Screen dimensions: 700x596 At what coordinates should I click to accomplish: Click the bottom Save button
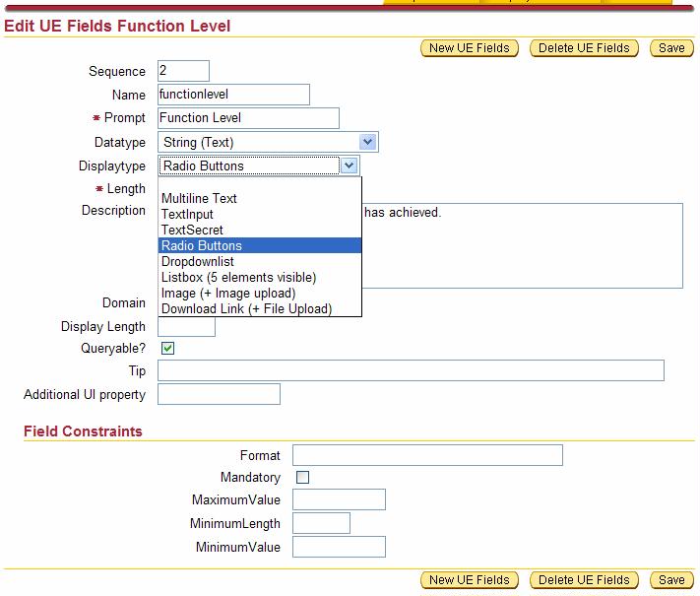coord(671,579)
